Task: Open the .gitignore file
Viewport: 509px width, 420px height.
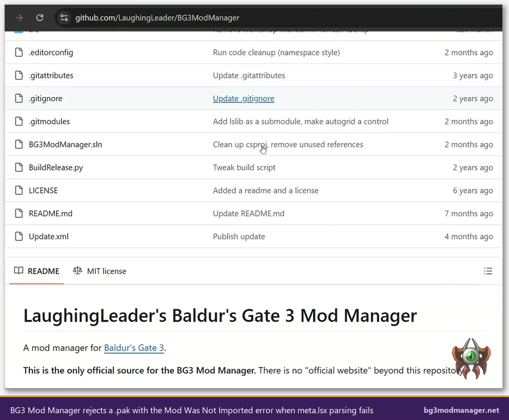Action: point(45,98)
